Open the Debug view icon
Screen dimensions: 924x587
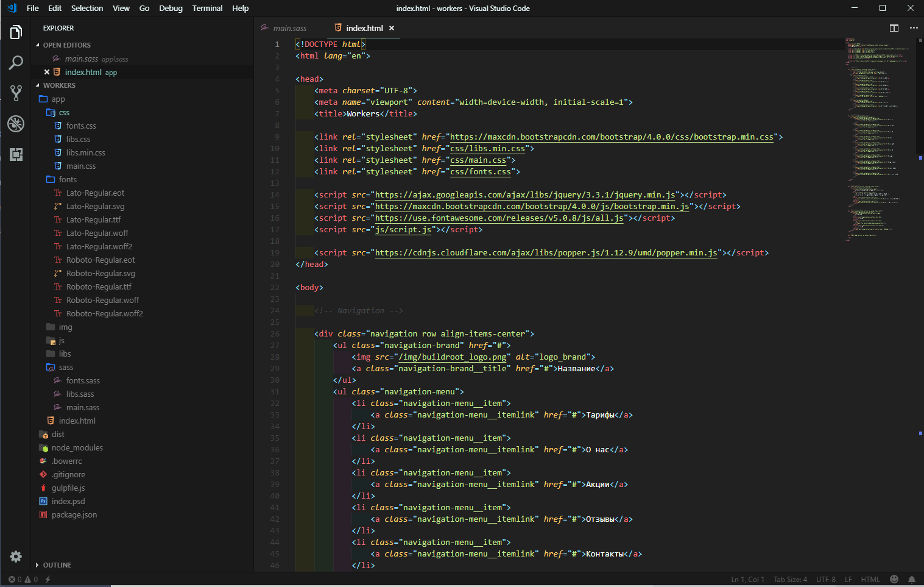[16, 124]
